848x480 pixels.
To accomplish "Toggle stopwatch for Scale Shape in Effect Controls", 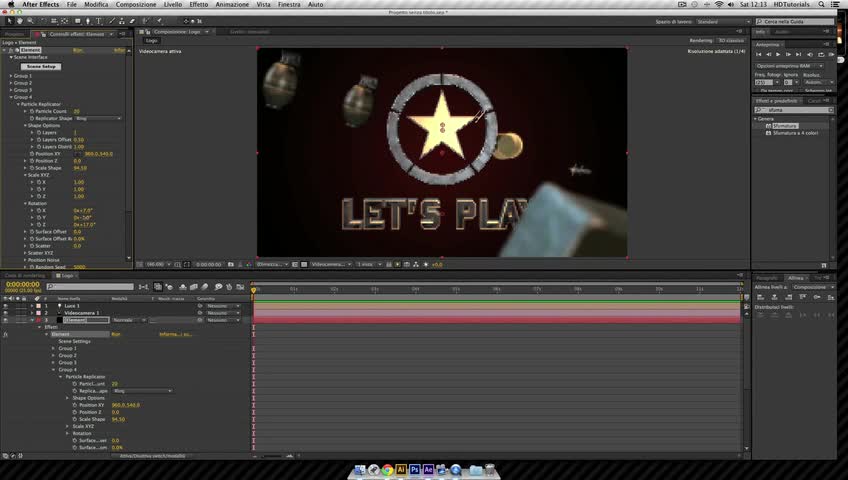I will [x=32, y=168].
